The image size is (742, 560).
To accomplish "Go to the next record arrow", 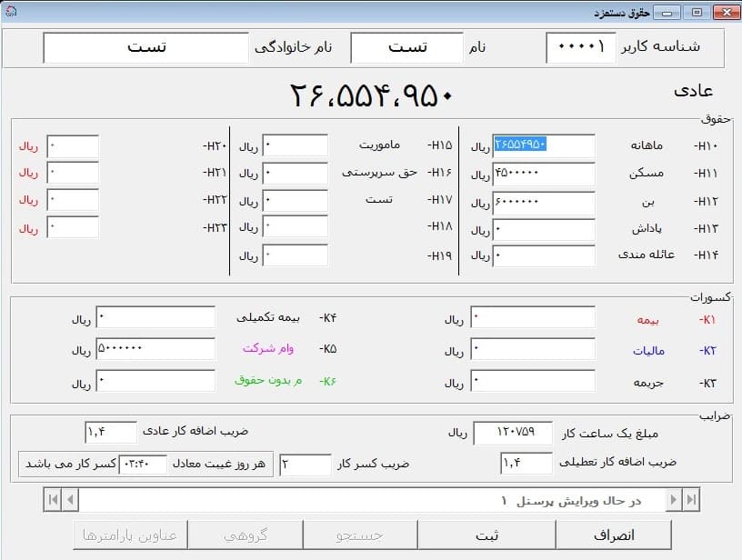I will (x=674, y=499).
